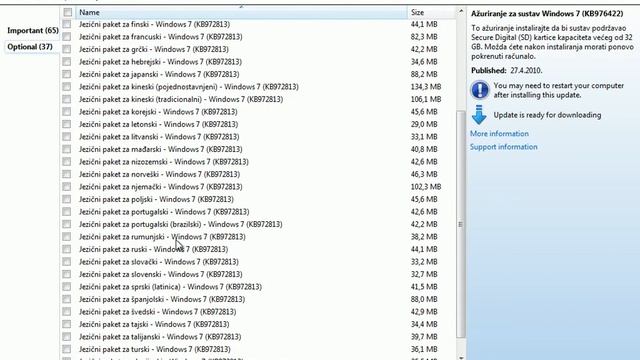Check the kineski (pojednostavnjeni) language pack checkbox
The height and width of the screenshot is (360, 640).
point(67,87)
